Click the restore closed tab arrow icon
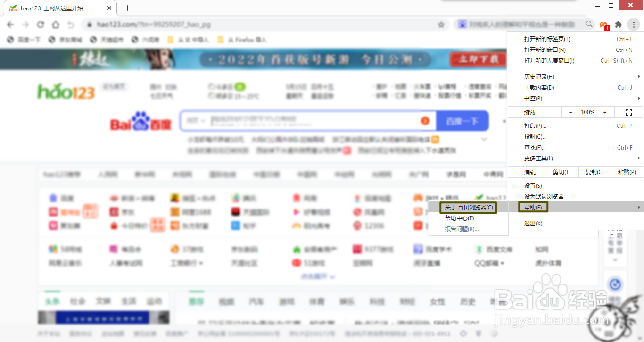 71,25
